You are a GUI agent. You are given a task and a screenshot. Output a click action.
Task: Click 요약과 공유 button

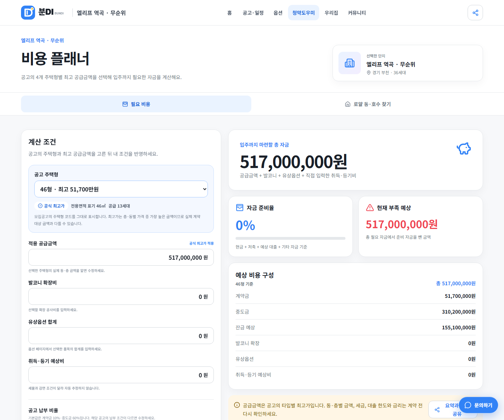click(x=453, y=409)
